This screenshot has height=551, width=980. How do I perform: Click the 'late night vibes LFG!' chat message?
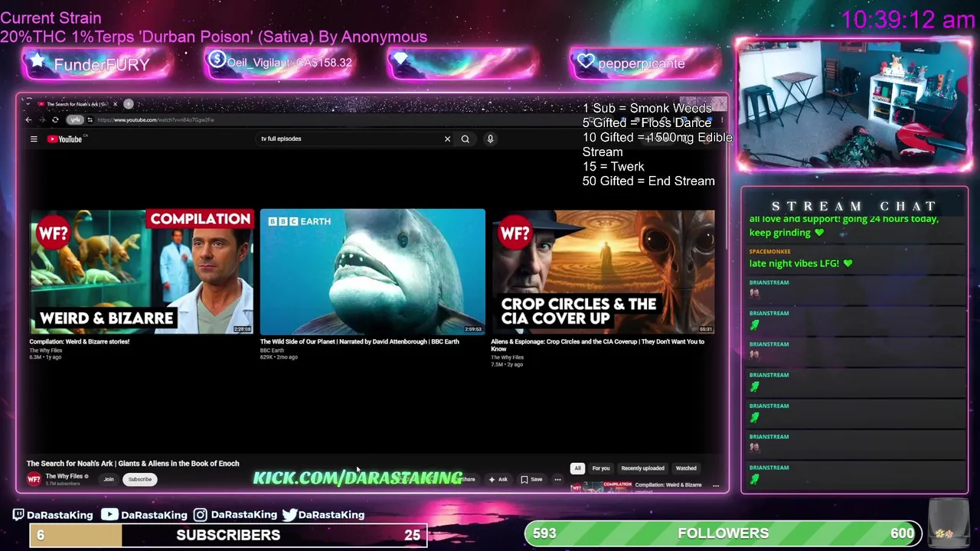tap(801, 263)
